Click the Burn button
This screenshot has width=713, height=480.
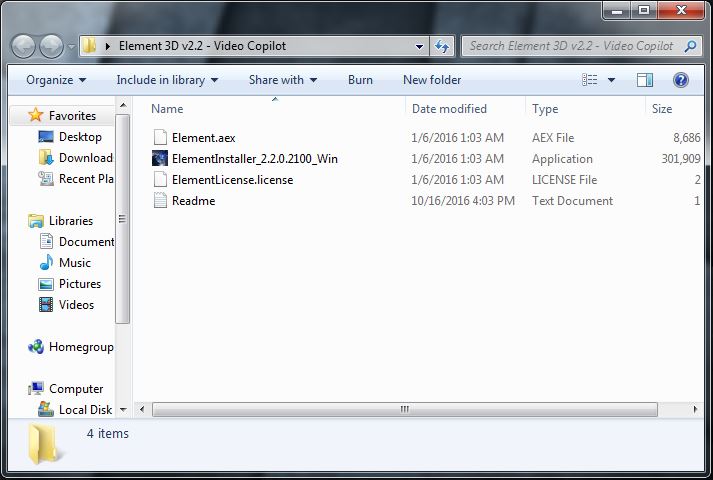[x=360, y=80]
